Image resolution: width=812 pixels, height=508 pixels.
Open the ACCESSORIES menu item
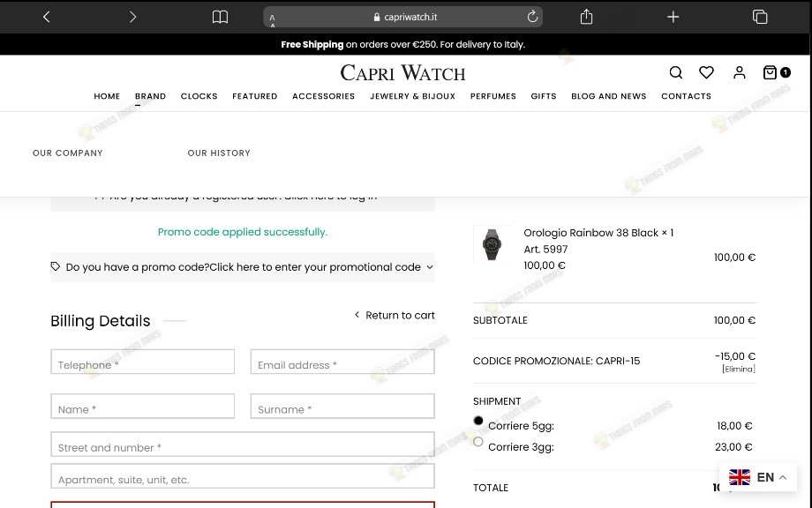click(x=324, y=96)
